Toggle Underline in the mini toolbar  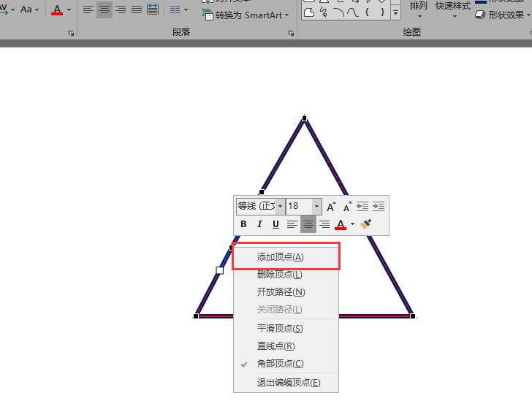275,224
